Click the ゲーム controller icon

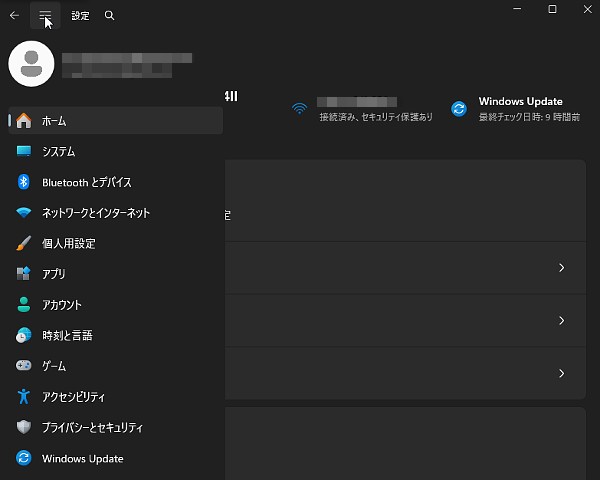[24, 366]
